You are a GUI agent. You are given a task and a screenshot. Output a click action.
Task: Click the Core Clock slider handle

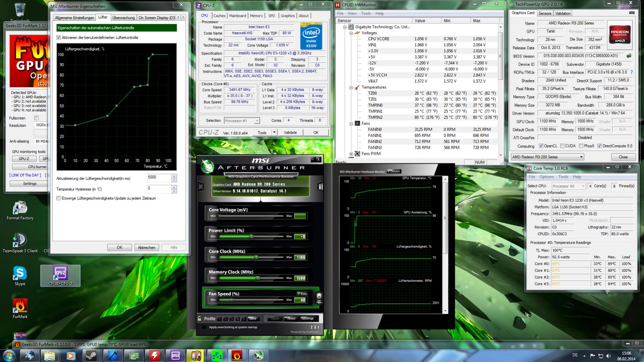[x=256, y=257]
